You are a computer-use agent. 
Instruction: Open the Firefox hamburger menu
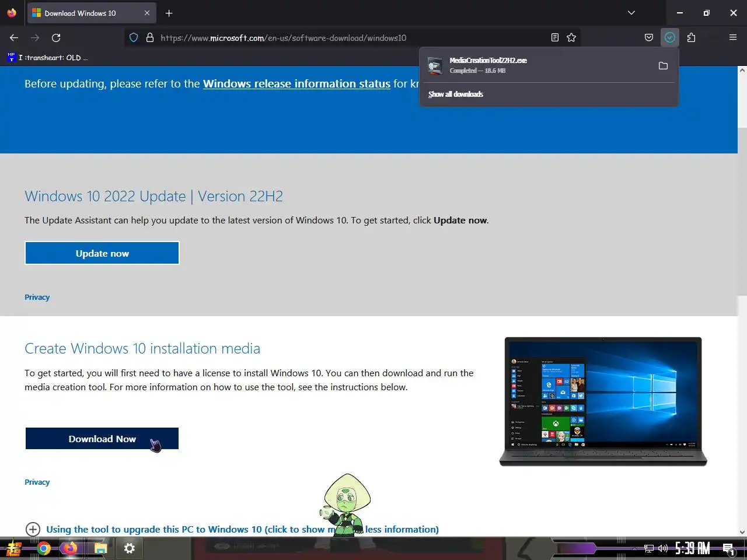click(x=733, y=37)
